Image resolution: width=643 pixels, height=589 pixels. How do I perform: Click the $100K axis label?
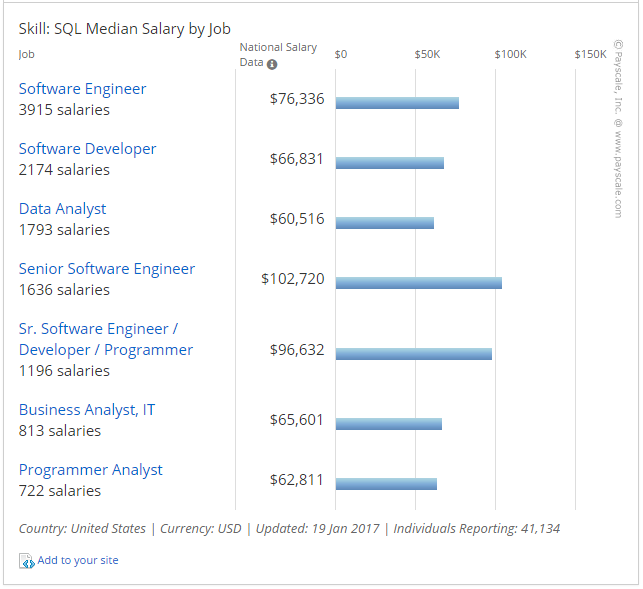pos(510,55)
